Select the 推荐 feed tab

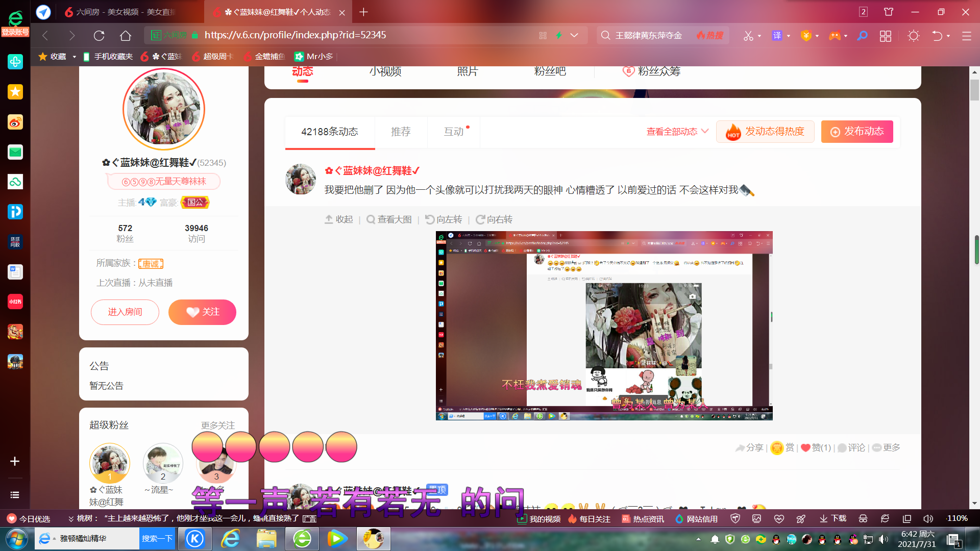pos(401,132)
